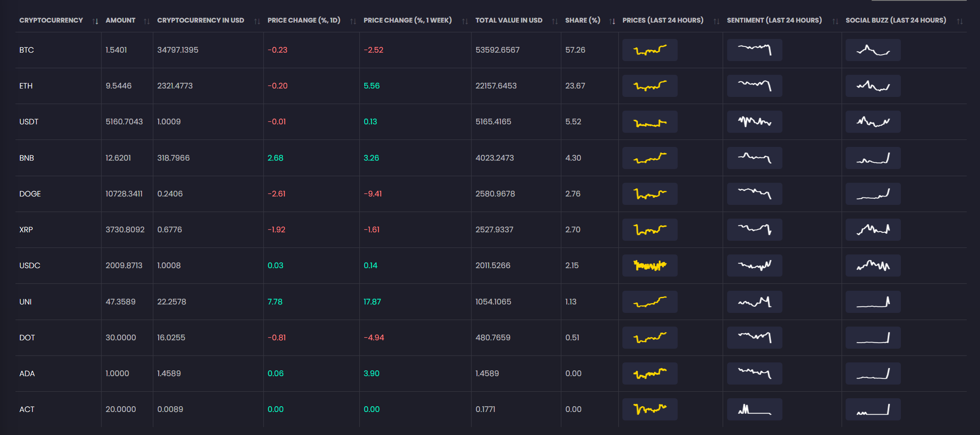Open UNI sentiment sparkline
Screen dimensions: 980x435
tap(755, 302)
